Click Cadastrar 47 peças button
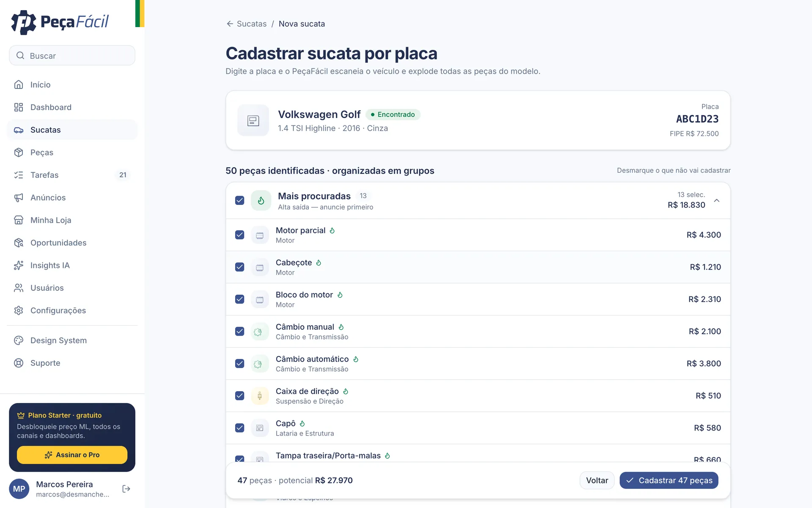This screenshot has width=812, height=508. tap(669, 480)
